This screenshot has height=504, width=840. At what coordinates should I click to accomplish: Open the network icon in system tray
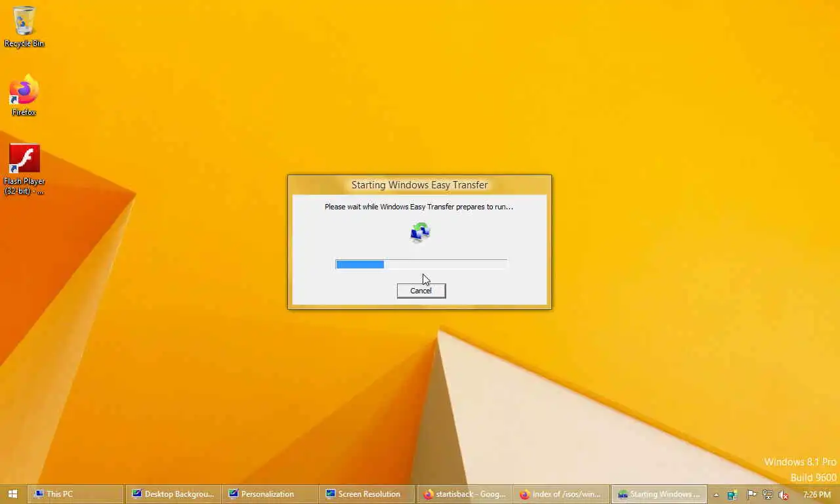pos(767,495)
